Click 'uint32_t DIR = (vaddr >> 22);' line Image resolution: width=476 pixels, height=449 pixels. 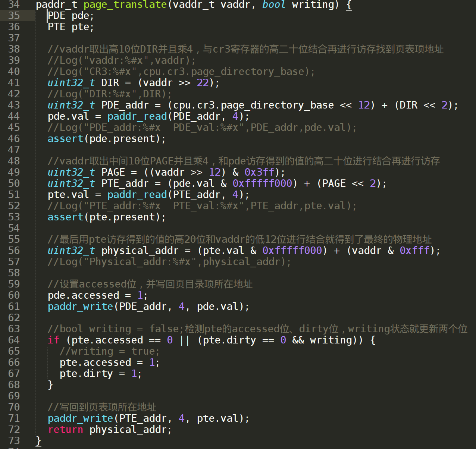click(134, 83)
